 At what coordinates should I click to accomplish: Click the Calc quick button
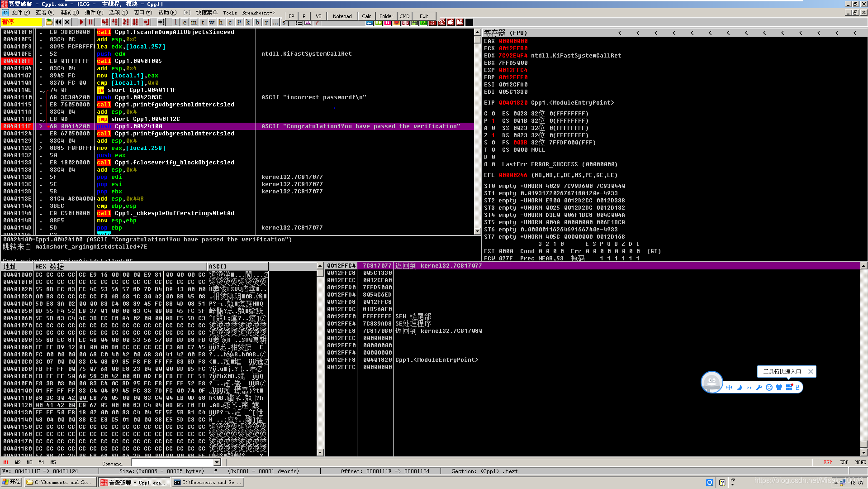366,16
